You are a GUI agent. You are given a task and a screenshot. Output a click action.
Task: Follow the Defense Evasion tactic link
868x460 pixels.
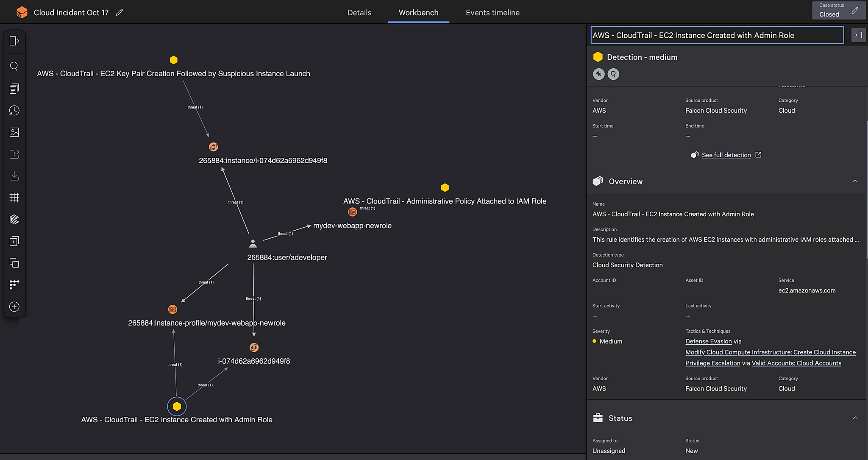[x=708, y=341]
